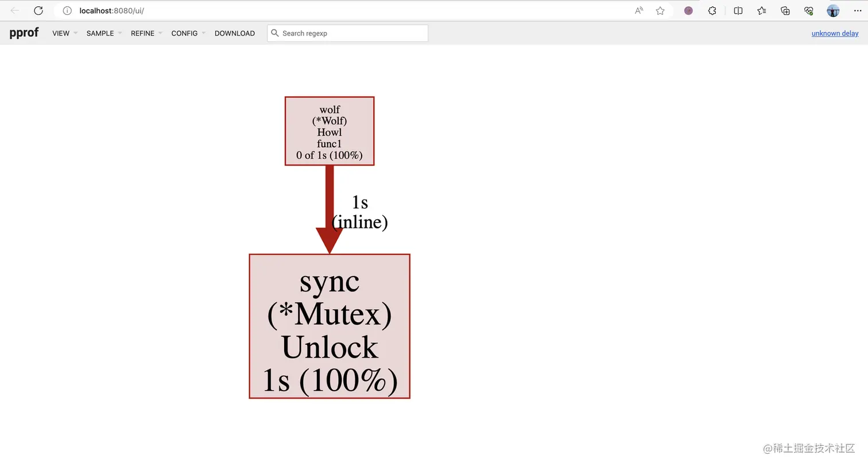This screenshot has width=868, height=467.
Task: Go back with the browser back arrow
Action: [15, 10]
